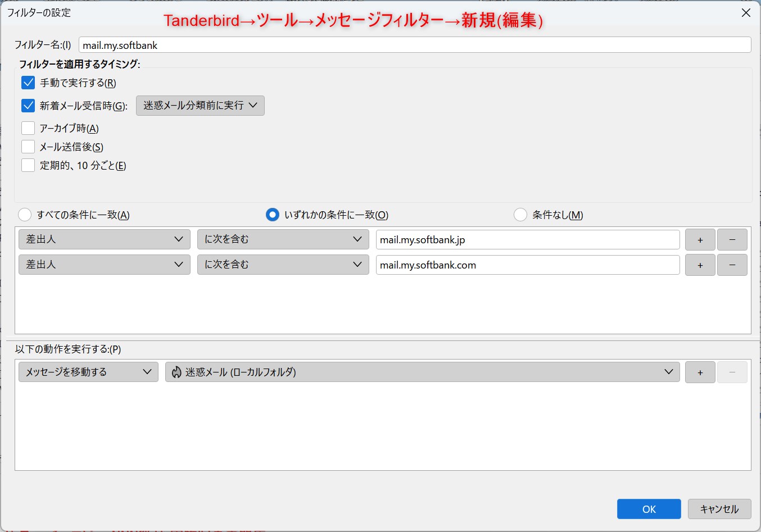
Task: Select すべての条件に一致 radio option
Action: click(x=25, y=215)
